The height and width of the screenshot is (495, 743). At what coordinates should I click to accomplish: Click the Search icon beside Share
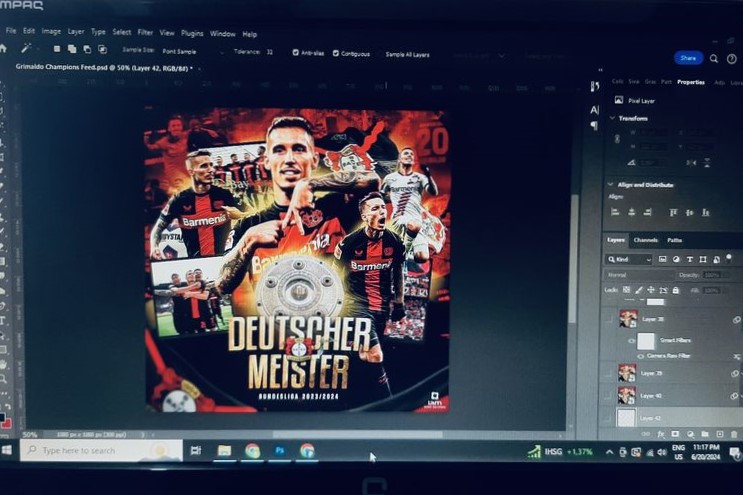(714, 58)
